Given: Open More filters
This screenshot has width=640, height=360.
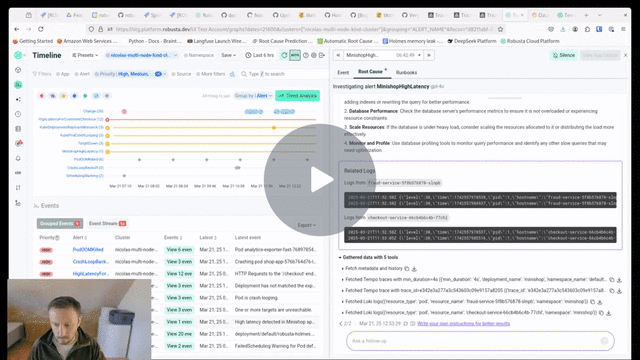Looking at the screenshot, I should pos(211,74).
